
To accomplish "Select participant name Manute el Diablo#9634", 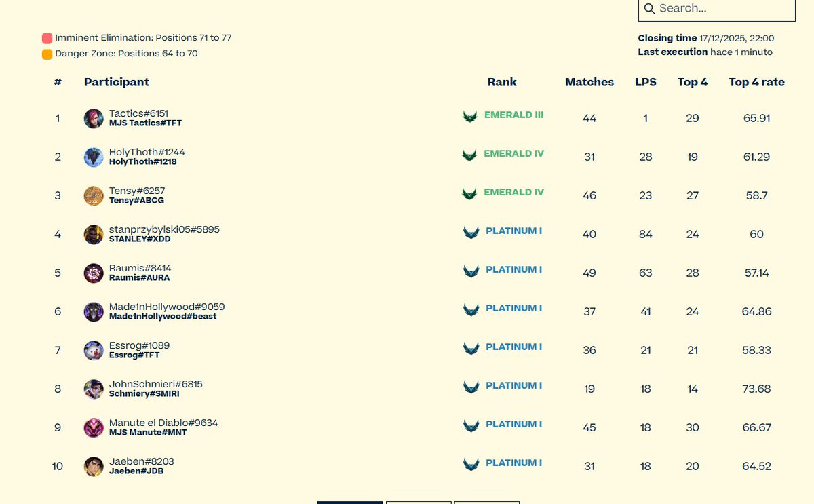I will [163, 423].
